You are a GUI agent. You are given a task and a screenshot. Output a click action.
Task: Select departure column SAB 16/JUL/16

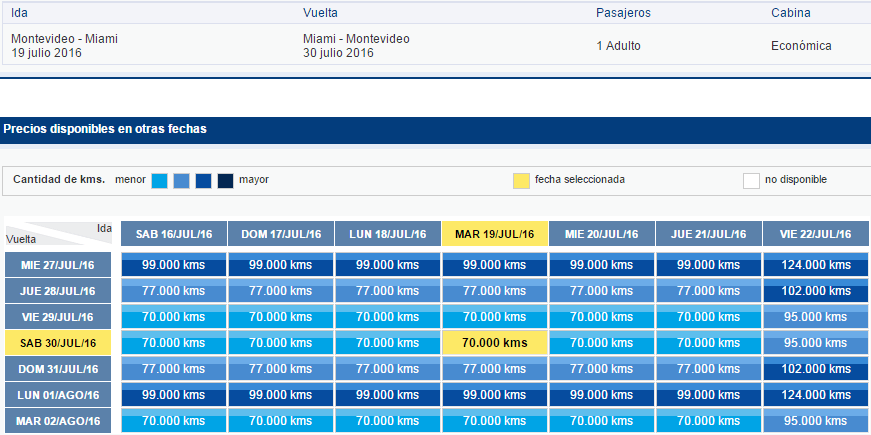coord(174,234)
